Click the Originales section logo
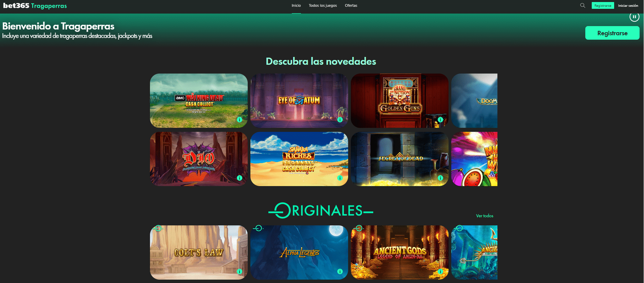 pos(321,210)
